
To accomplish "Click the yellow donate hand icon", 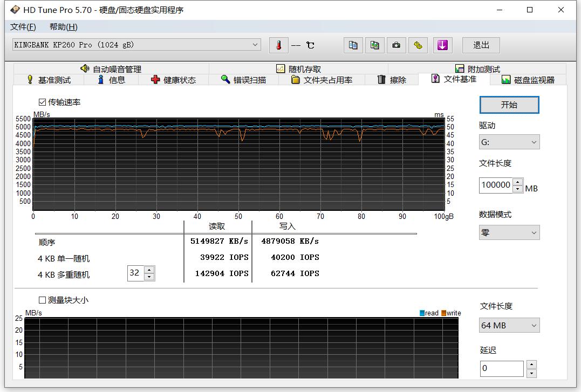I will tap(418, 45).
